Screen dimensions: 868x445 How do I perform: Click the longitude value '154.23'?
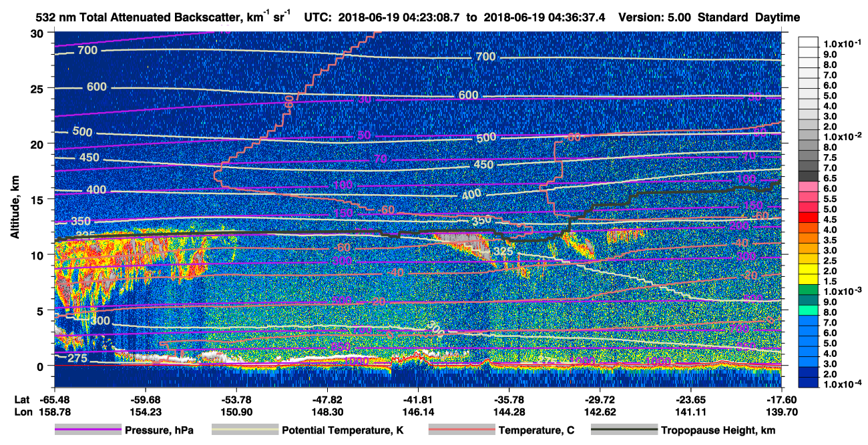tap(145, 412)
